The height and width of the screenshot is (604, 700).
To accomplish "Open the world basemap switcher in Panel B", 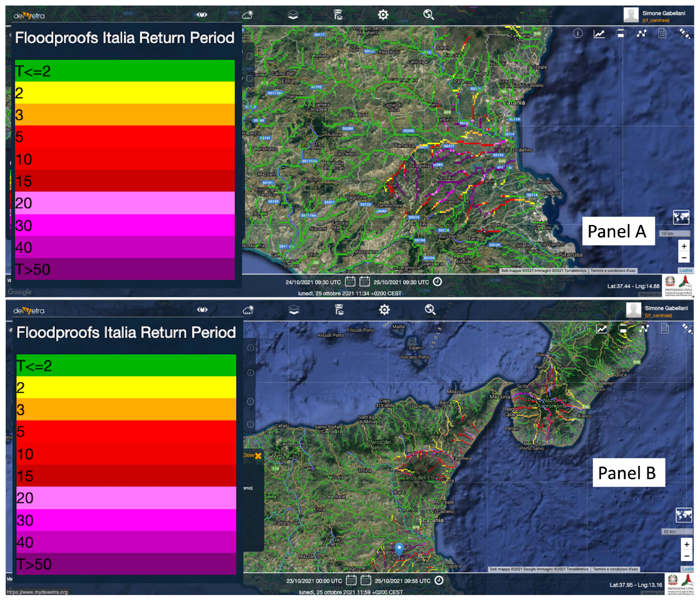I will pos(684,515).
